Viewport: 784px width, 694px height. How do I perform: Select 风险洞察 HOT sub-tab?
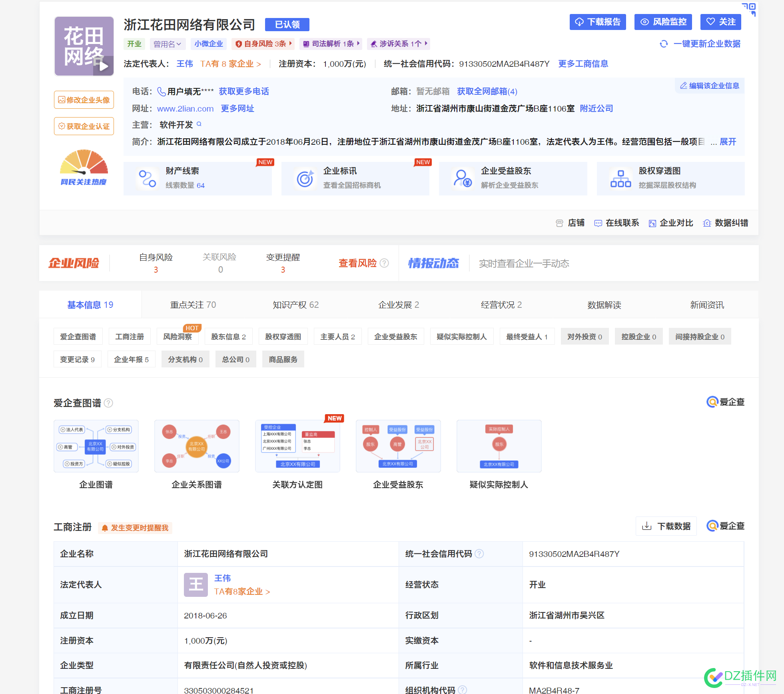pos(178,337)
